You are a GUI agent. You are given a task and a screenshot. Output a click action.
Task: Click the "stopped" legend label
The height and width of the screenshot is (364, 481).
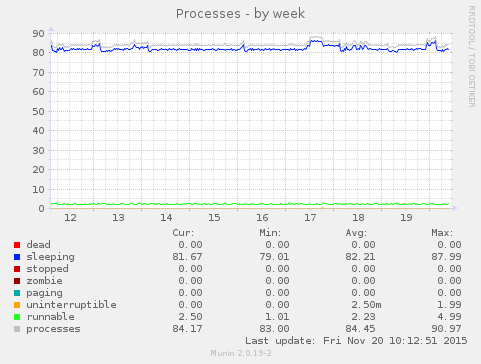tap(47, 269)
